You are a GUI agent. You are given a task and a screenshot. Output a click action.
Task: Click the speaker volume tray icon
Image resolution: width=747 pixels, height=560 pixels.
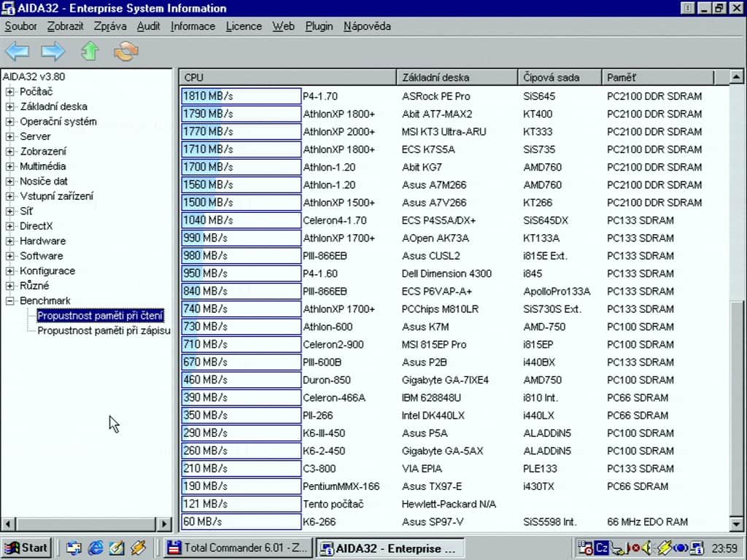646,548
